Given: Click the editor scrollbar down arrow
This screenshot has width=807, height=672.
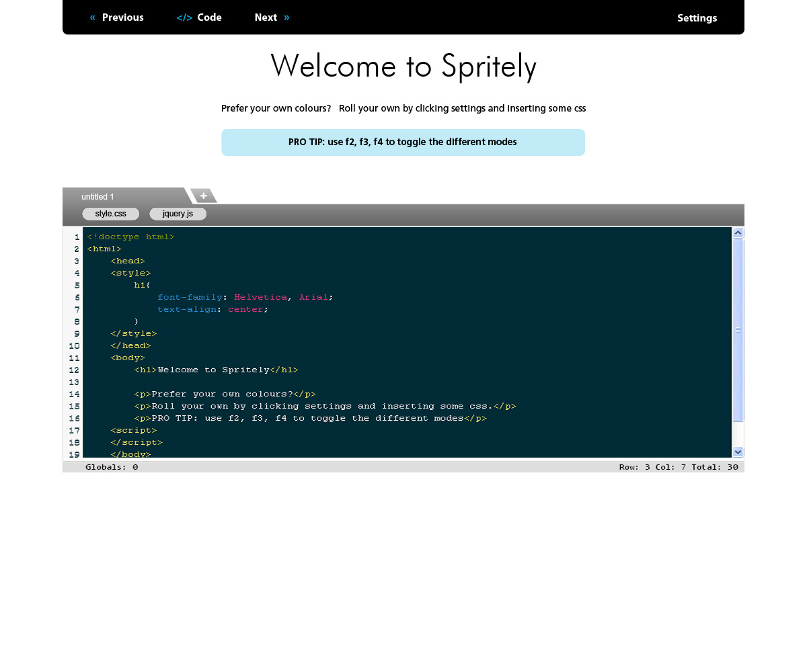Looking at the screenshot, I should click(x=738, y=452).
